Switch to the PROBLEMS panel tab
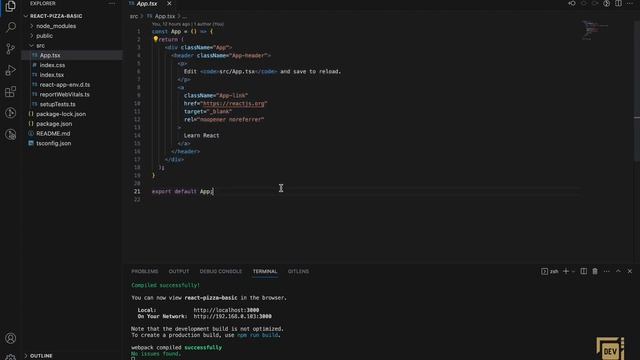640x360 pixels. coord(144,271)
